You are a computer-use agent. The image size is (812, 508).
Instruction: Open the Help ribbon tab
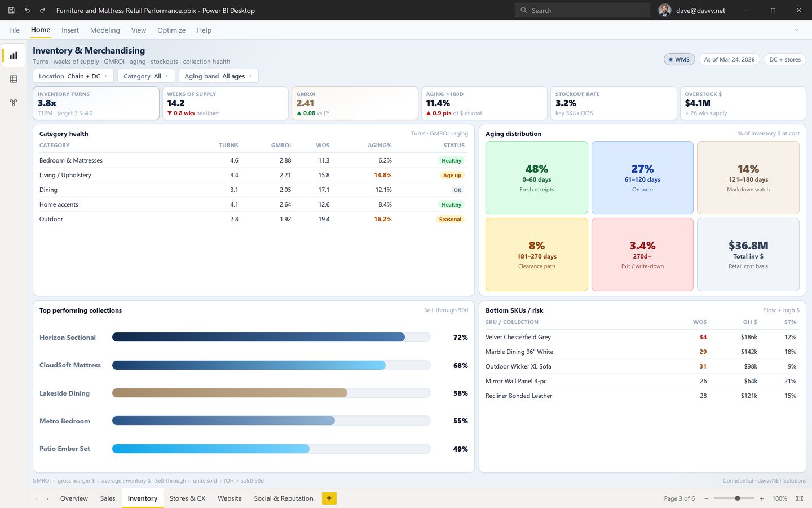pyautogui.click(x=204, y=30)
